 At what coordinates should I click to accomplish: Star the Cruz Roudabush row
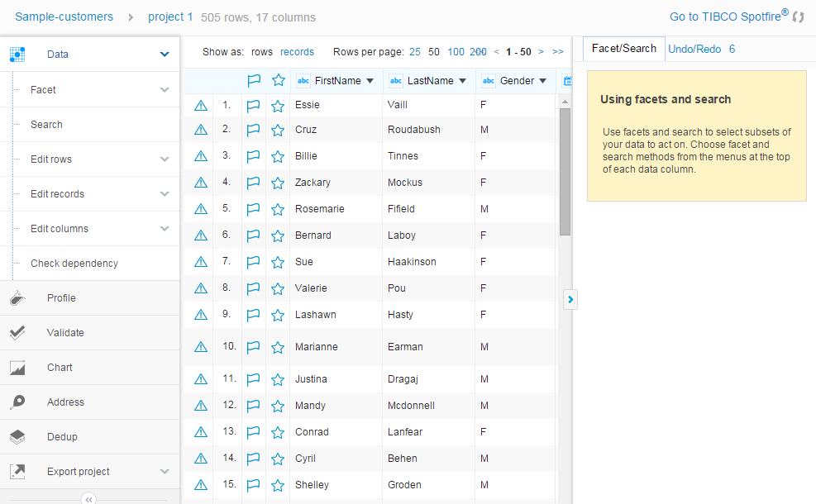(x=278, y=130)
